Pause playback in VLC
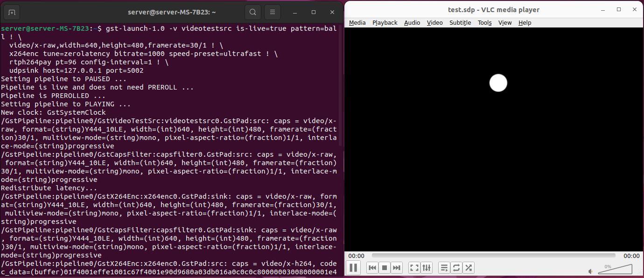 point(353,268)
